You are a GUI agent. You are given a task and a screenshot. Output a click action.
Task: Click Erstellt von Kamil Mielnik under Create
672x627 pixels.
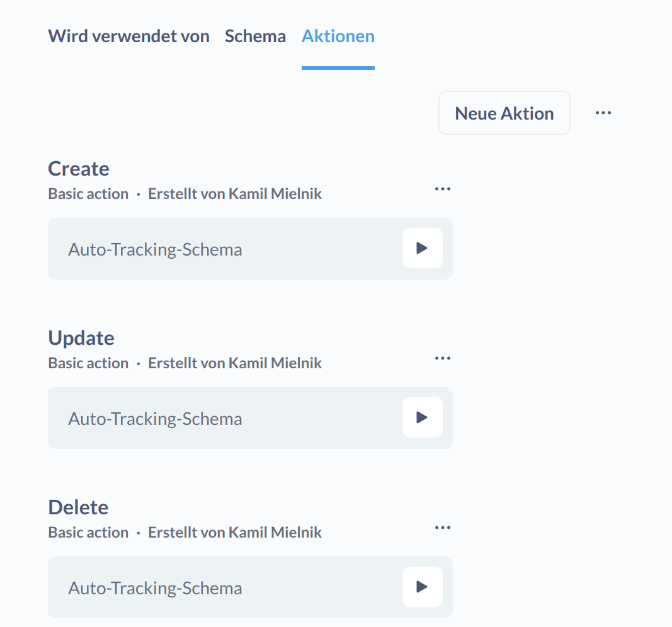235,193
